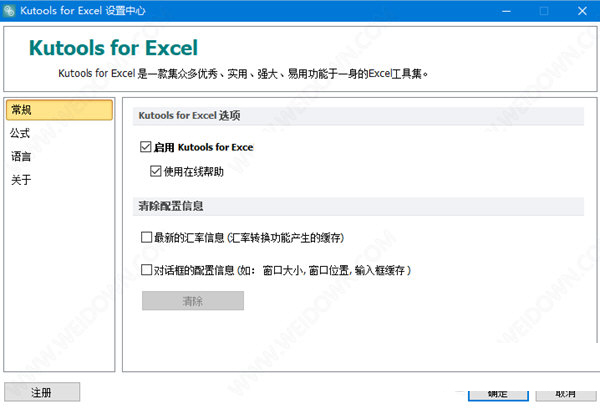Click the description text under the heading
The width and height of the screenshot is (600, 409).
243,73
